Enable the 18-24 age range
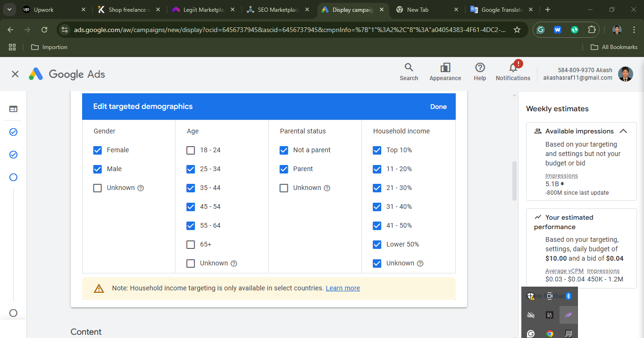Image resolution: width=644 pixels, height=338 pixels. pos(191,150)
